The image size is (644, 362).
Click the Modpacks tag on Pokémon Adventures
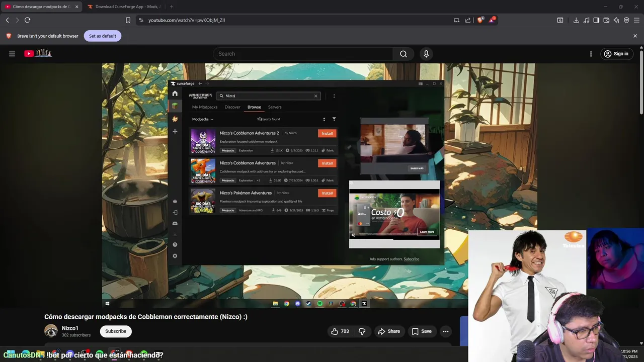coord(228,210)
